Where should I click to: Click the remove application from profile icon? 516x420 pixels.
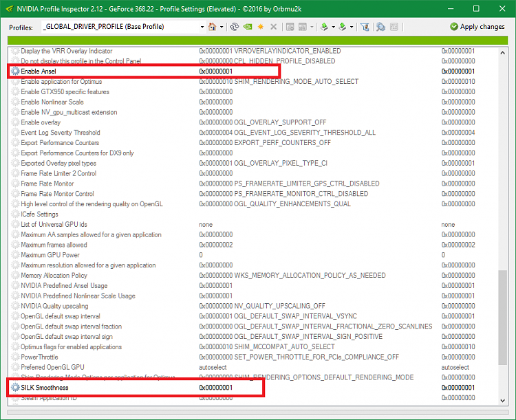pos(303,27)
